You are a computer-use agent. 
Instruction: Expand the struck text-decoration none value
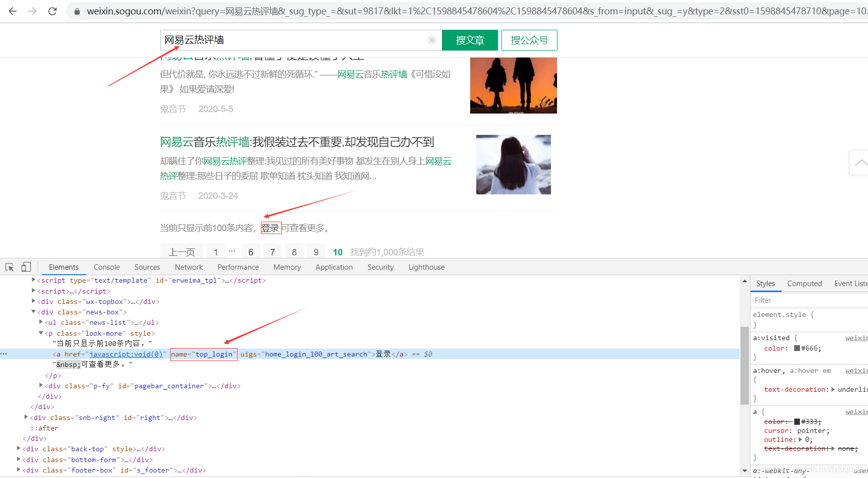click(x=833, y=448)
